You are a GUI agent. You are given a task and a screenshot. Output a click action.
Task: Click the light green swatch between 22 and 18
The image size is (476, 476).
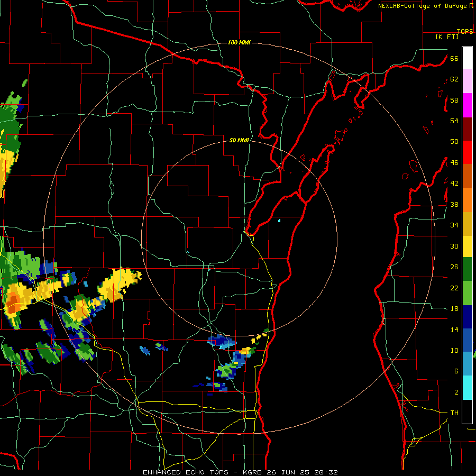pyautogui.click(x=467, y=293)
